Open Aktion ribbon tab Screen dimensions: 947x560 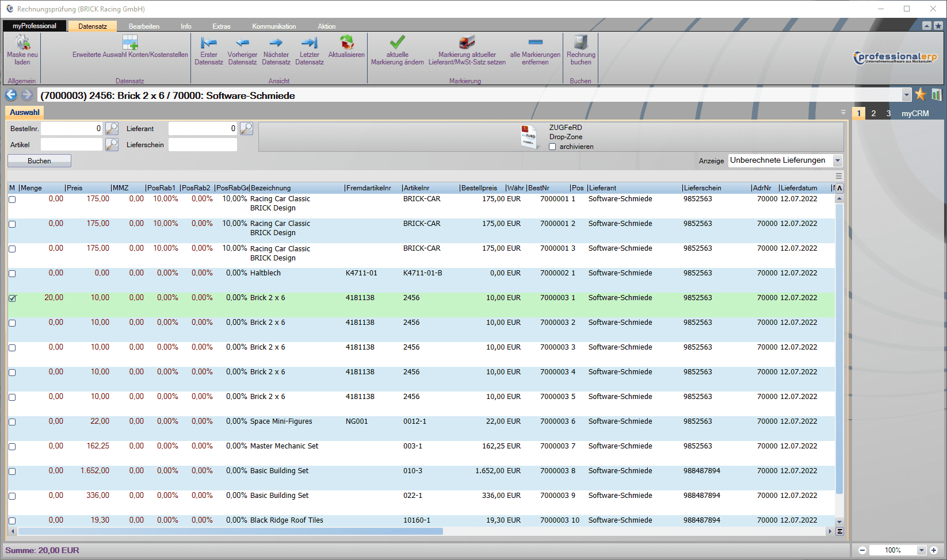326,26
